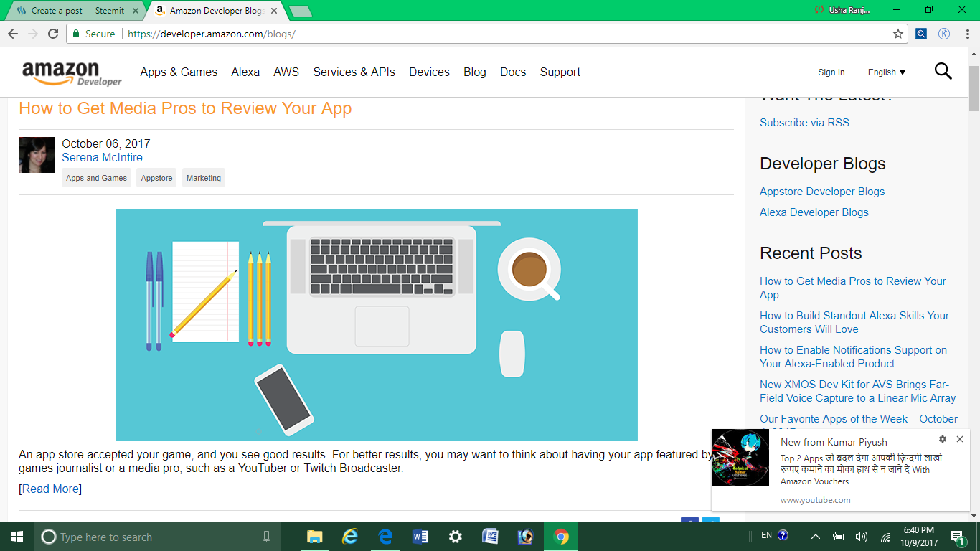Screen dimensions: 980x551
Task: Open File Explorer from the taskbar
Action: coord(314,537)
